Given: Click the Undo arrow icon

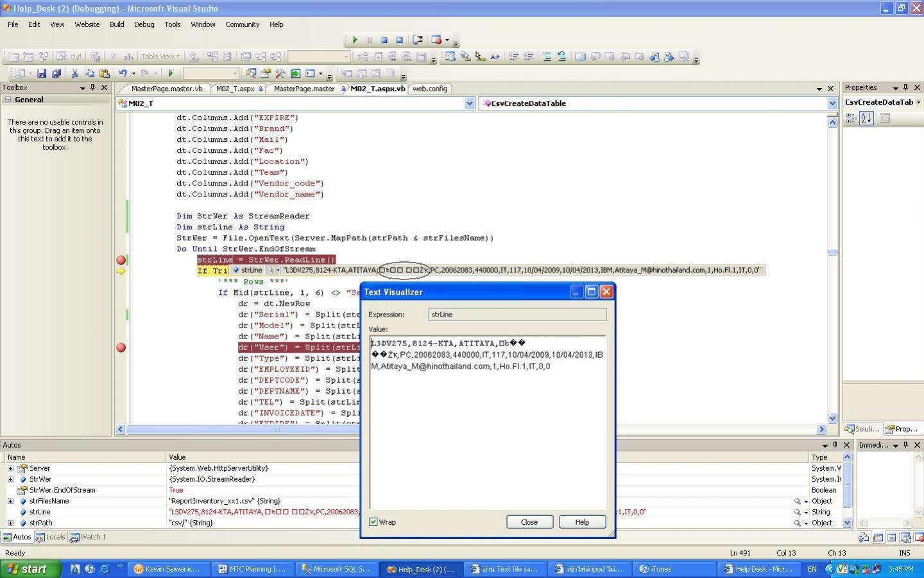Looking at the screenshot, I should [x=123, y=73].
